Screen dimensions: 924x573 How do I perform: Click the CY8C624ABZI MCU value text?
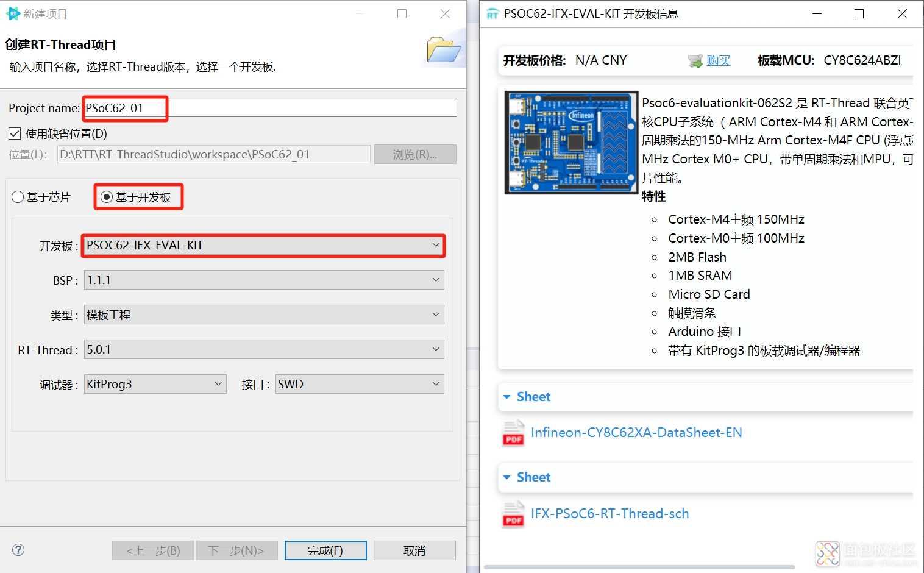coord(862,60)
